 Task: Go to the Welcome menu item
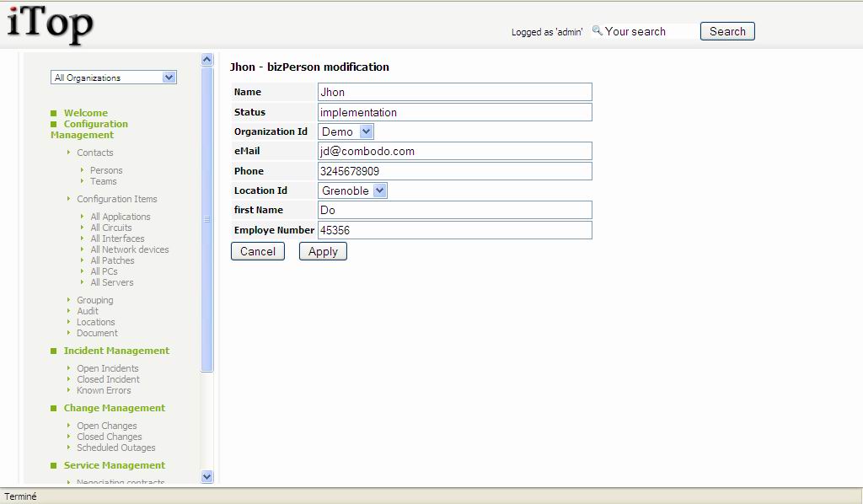pos(86,113)
